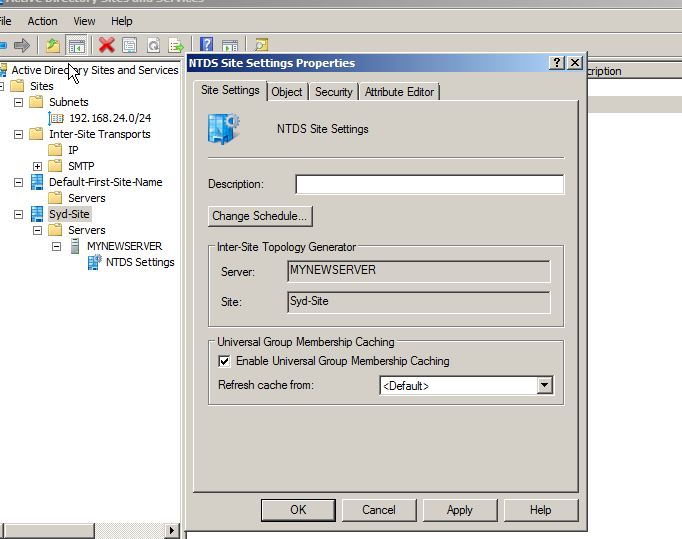Click the tree scrollbar right arrow

click(x=172, y=531)
